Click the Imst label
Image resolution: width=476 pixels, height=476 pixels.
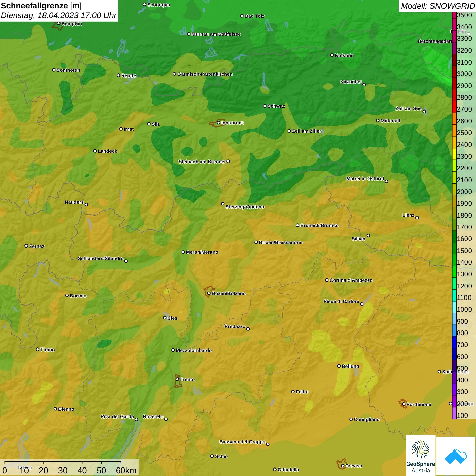(x=129, y=129)
